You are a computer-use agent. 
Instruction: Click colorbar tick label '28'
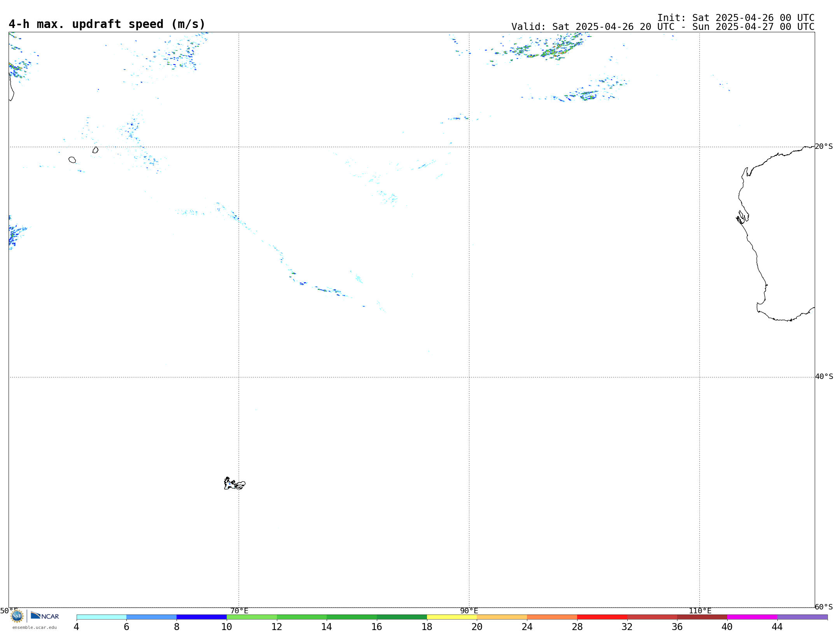[x=577, y=627]
